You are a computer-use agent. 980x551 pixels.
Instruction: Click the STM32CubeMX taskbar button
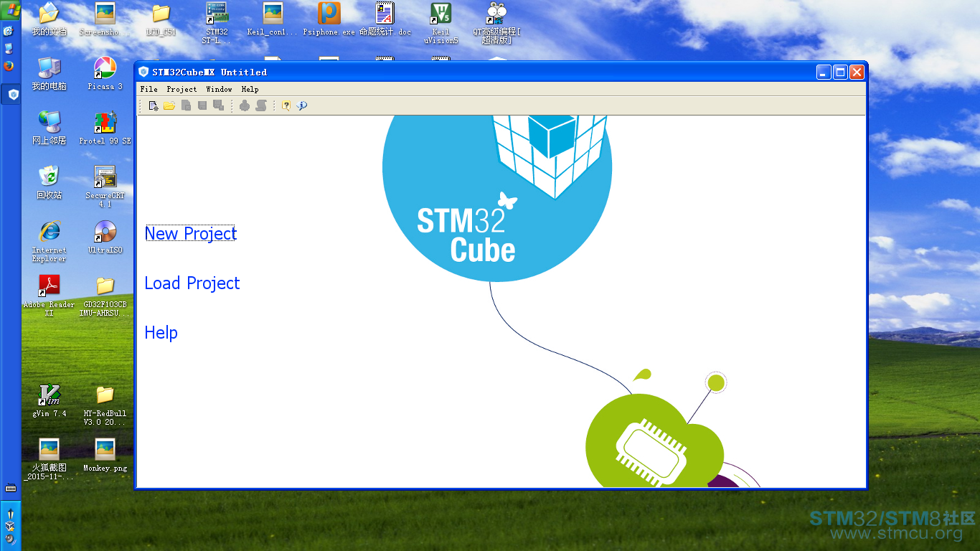[11, 94]
